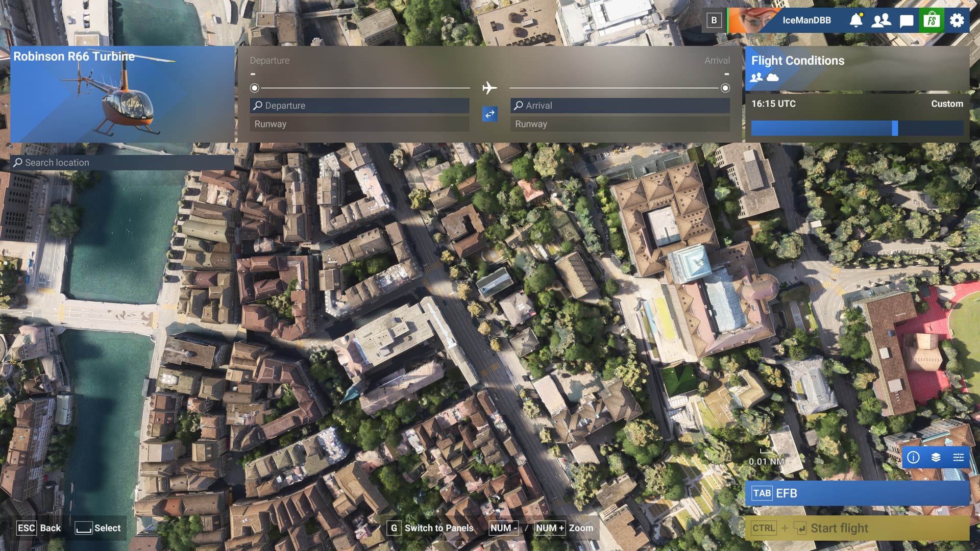The image size is (980, 551).
Task: Open the friends/multiplayer icon
Action: 881,20
